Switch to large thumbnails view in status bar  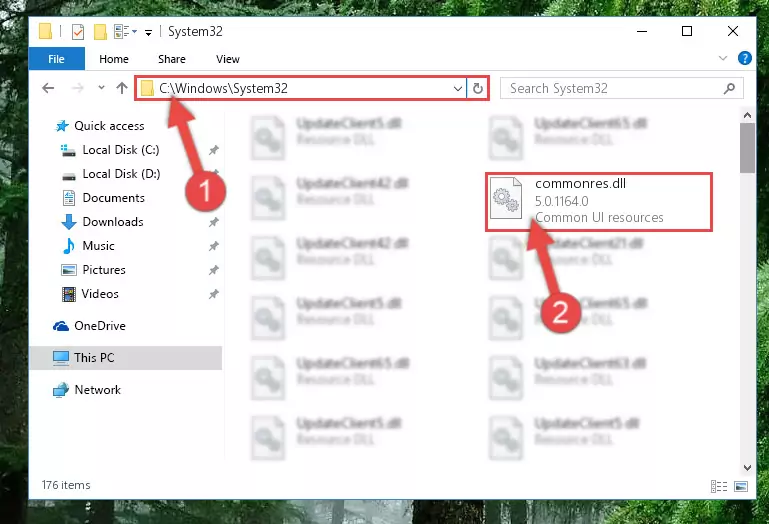tap(741, 486)
